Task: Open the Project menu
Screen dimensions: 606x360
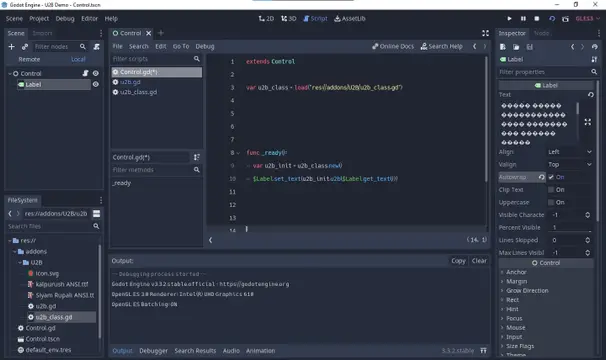Action: coord(39,19)
